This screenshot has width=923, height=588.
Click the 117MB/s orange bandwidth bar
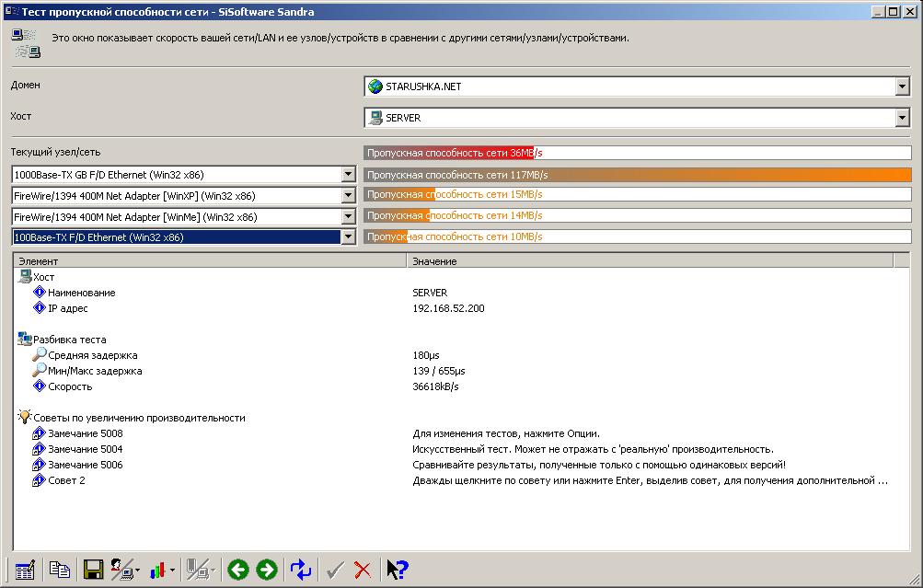tap(637, 175)
